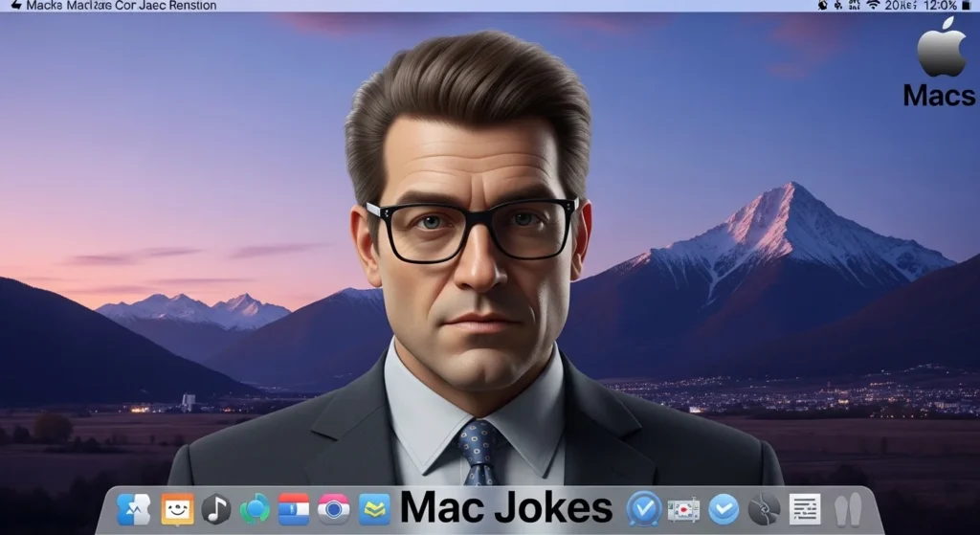
Task: Click the ringed blue checkmark icon beside Mac Jokes
Action: pos(644,509)
